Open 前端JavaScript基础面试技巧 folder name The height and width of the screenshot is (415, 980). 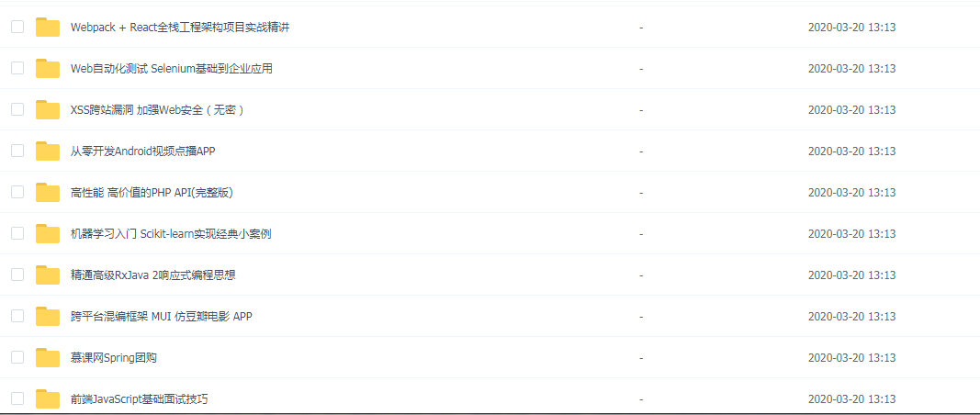pos(140,399)
